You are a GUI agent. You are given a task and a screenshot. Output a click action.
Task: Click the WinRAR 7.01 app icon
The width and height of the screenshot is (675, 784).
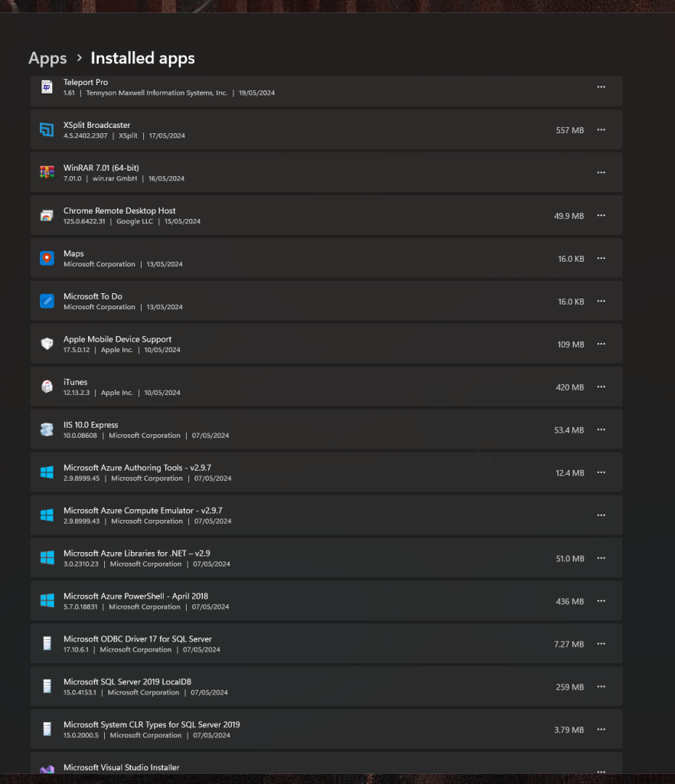click(47, 172)
